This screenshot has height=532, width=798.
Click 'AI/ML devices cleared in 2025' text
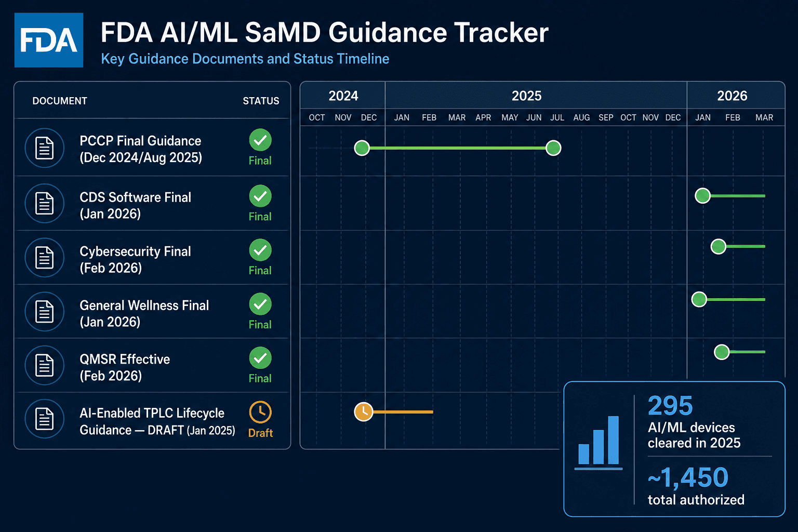tap(694, 435)
